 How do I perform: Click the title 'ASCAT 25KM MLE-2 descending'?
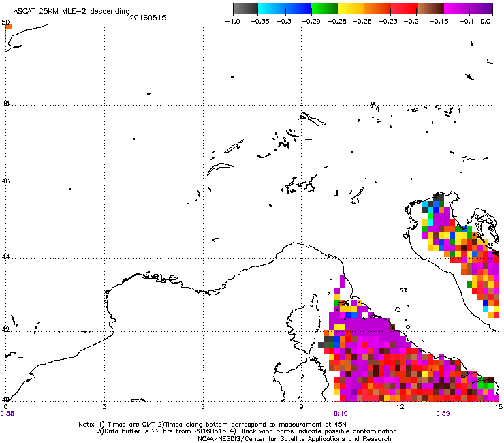point(72,12)
